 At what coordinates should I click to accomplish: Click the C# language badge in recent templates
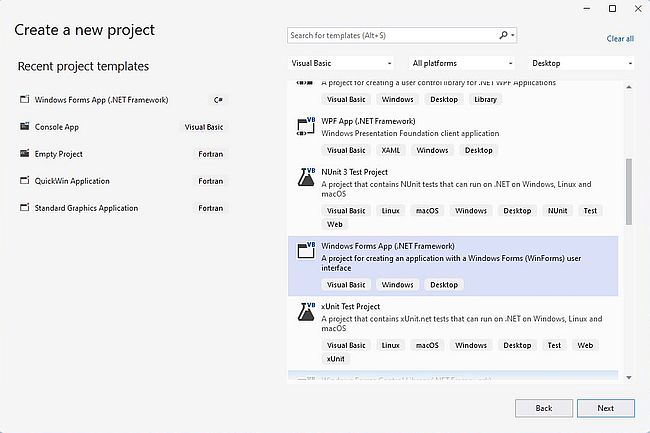click(218, 100)
